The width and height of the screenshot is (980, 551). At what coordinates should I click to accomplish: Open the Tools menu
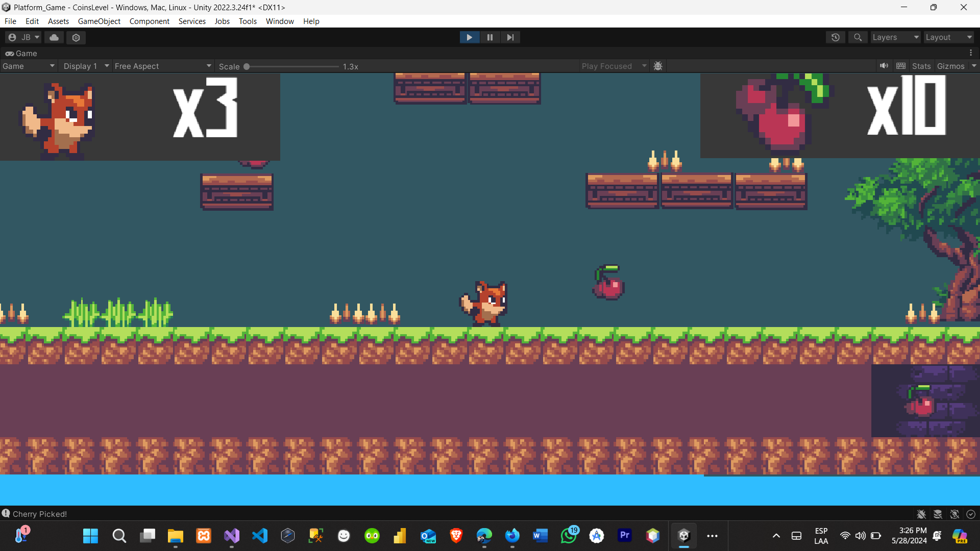248,21
